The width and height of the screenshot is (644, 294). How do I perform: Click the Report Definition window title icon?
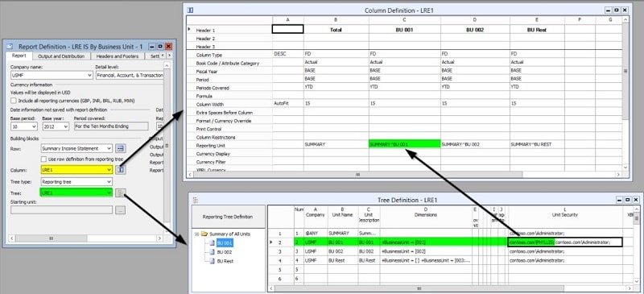pyautogui.click(x=10, y=47)
